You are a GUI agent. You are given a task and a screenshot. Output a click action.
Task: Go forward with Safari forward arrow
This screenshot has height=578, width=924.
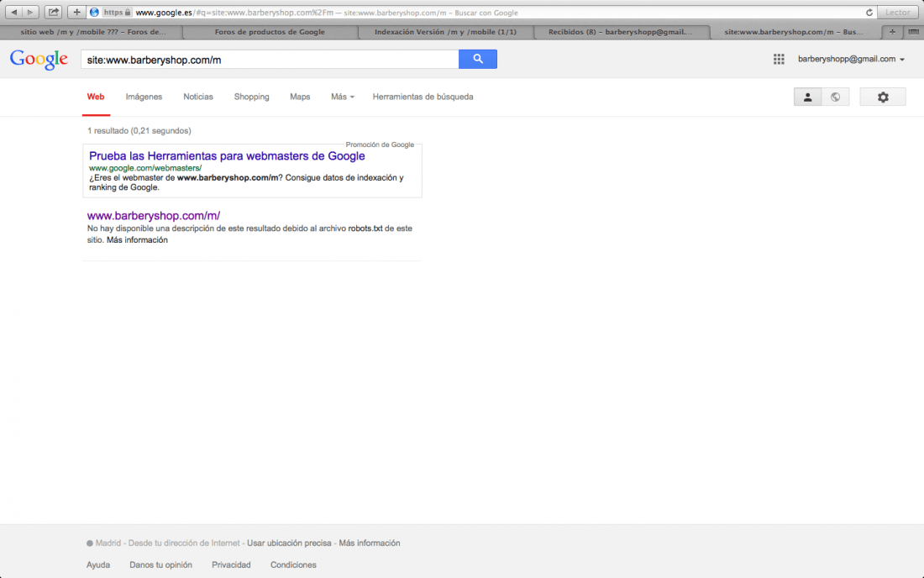30,12
